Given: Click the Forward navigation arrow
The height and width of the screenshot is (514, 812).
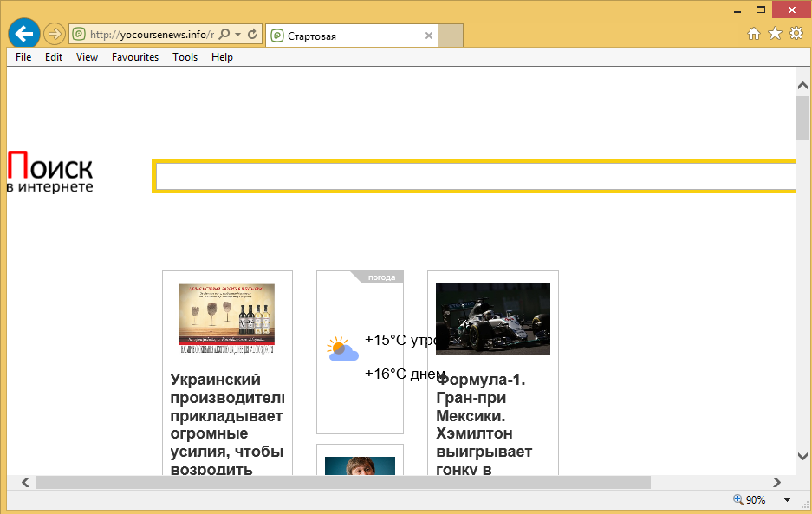Looking at the screenshot, I should click(54, 35).
